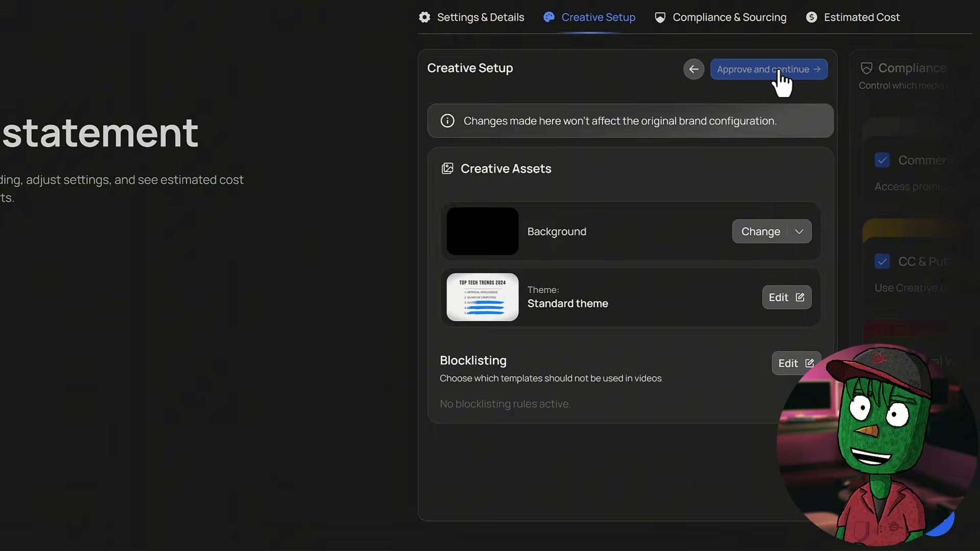Edit the Blocklisting rules
Screen dimensions: 980x551
tap(796, 363)
